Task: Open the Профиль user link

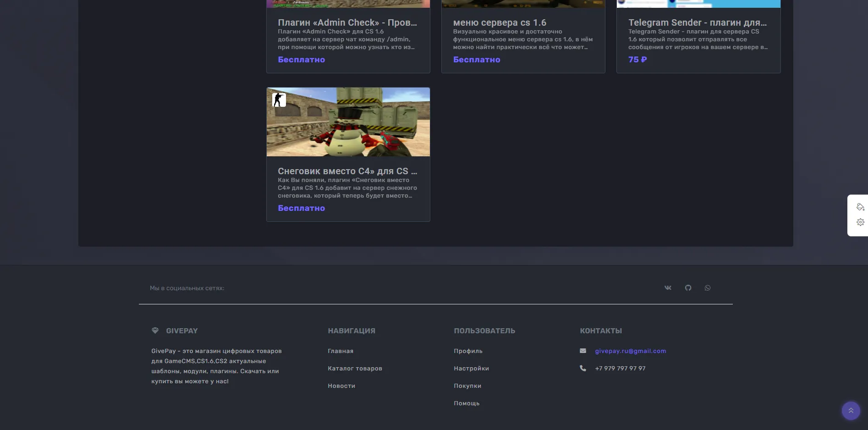Action: pos(468,351)
